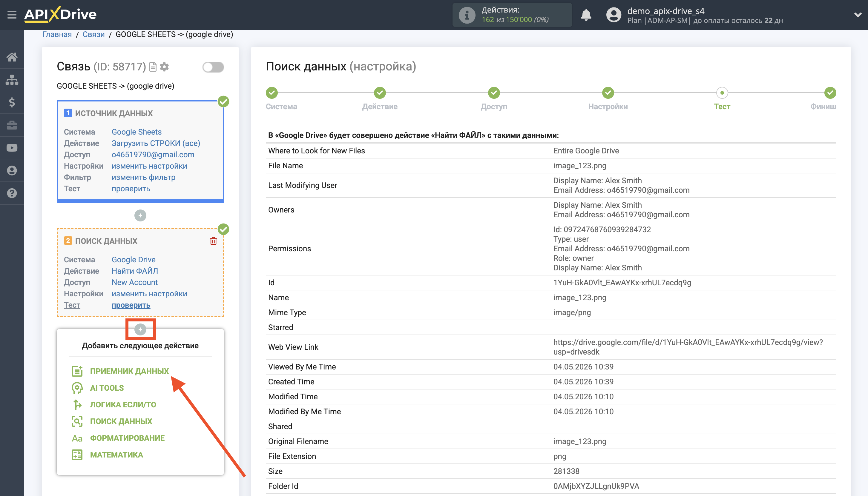Open briefcase icon in sidebar
Image resolution: width=868 pixels, height=496 pixels.
point(12,125)
